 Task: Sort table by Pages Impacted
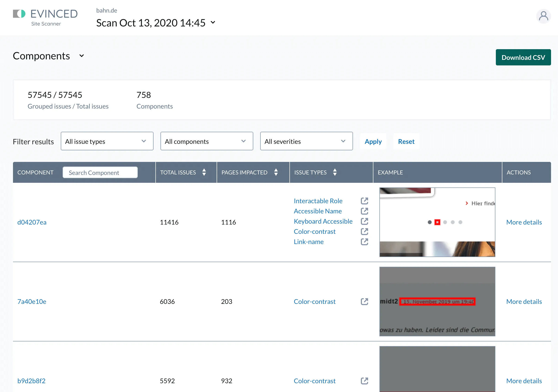coord(276,172)
